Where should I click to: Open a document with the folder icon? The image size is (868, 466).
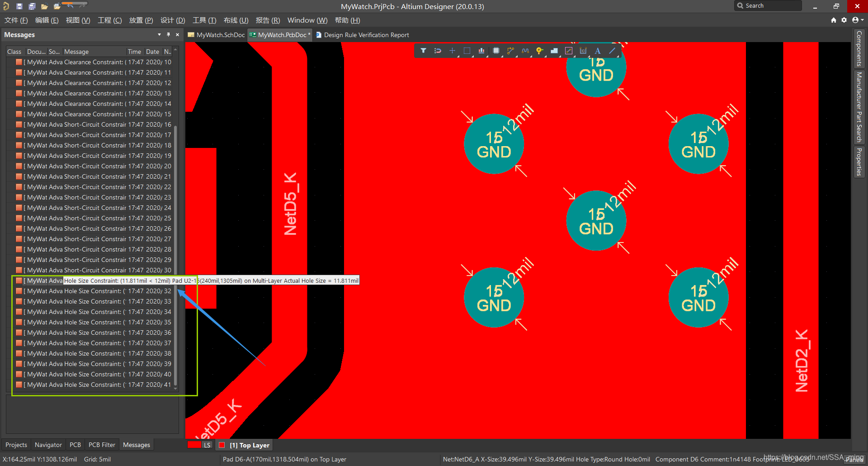44,6
